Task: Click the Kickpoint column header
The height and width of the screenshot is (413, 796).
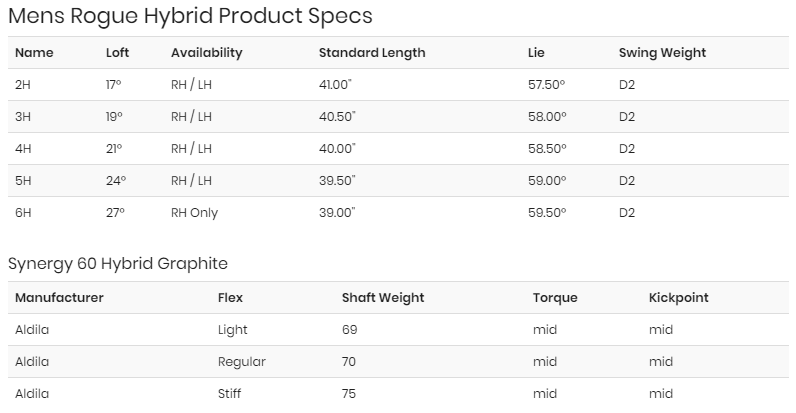Action: [679, 298]
